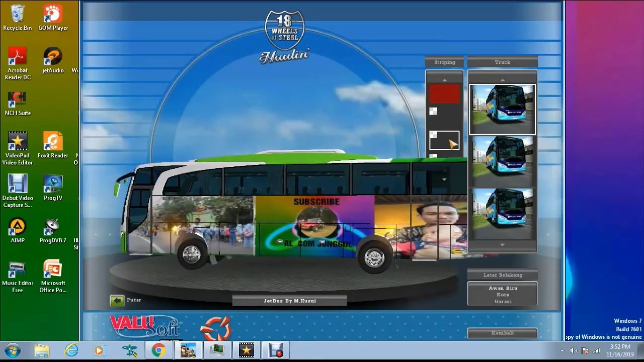Open the network signal tray icon
644x362 pixels.
coord(597,350)
